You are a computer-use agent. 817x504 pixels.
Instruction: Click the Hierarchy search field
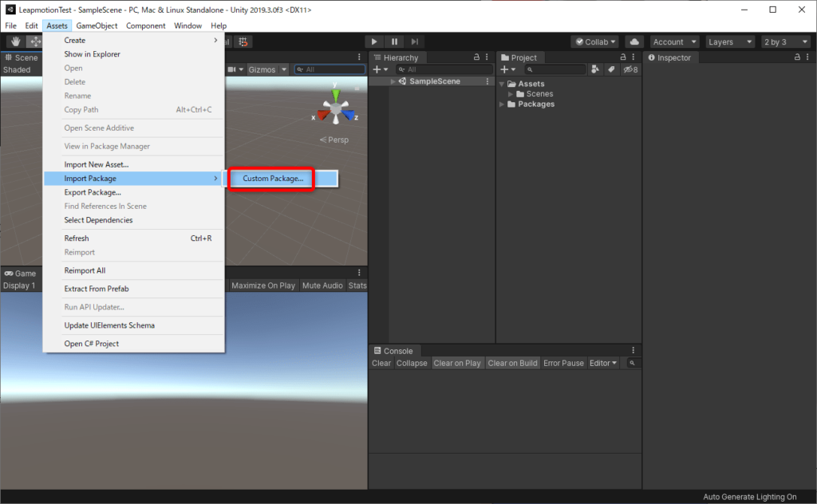(444, 69)
